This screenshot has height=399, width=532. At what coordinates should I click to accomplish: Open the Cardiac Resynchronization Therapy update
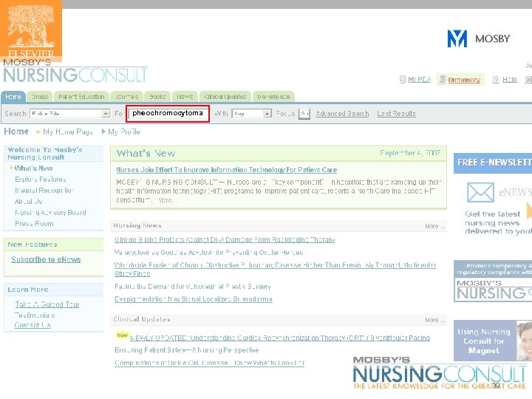coord(280,338)
